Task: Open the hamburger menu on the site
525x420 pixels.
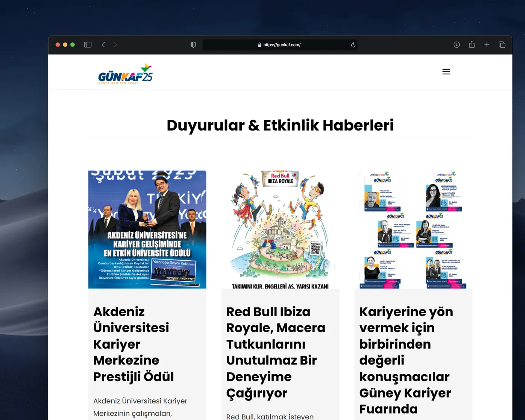Action: [446, 72]
